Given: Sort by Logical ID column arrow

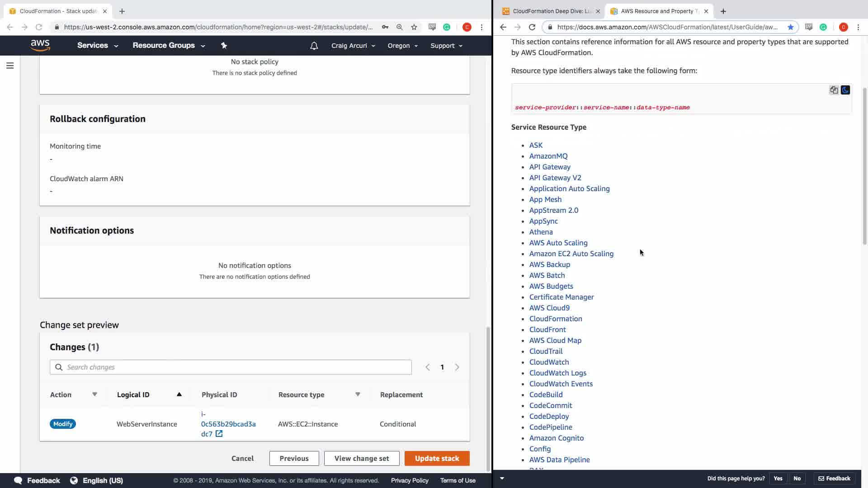Looking at the screenshot, I should [x=179, y=394].
